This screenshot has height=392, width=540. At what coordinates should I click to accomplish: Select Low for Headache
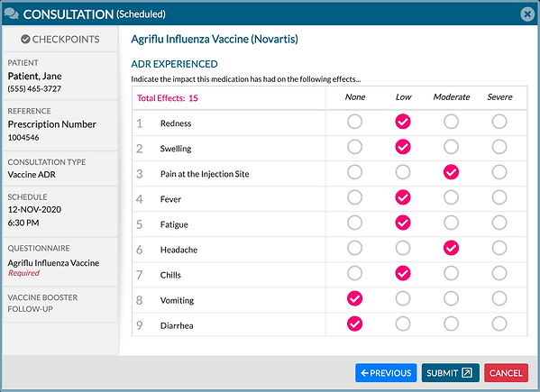403,248
